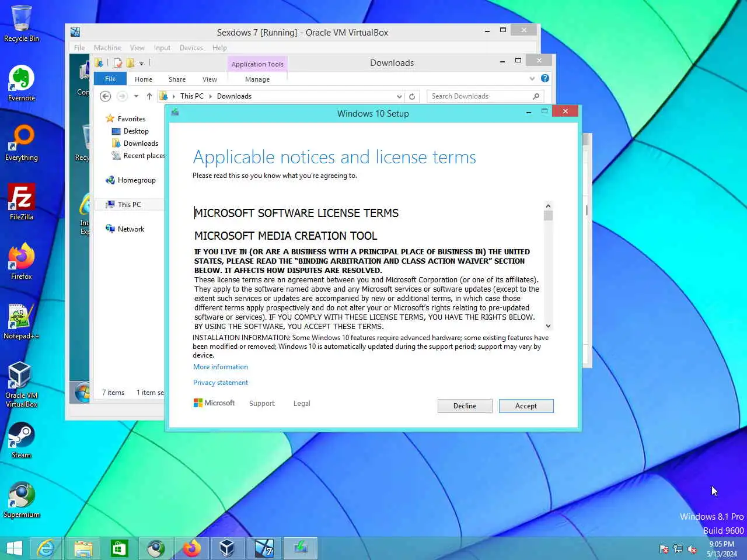Switch to the Sexdows 7 VM taskbar item
This screenshot has width=747, height=560.
[264, 548]
